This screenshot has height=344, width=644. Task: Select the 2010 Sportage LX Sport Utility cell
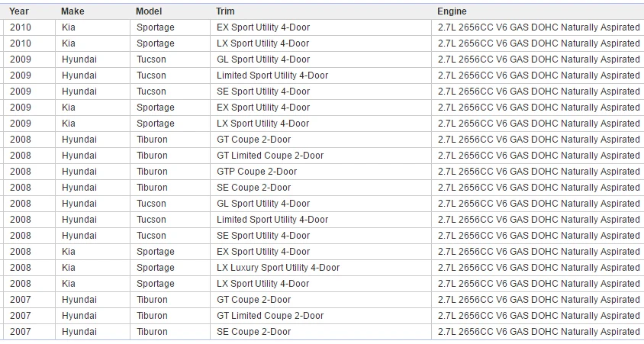[320, 43]
